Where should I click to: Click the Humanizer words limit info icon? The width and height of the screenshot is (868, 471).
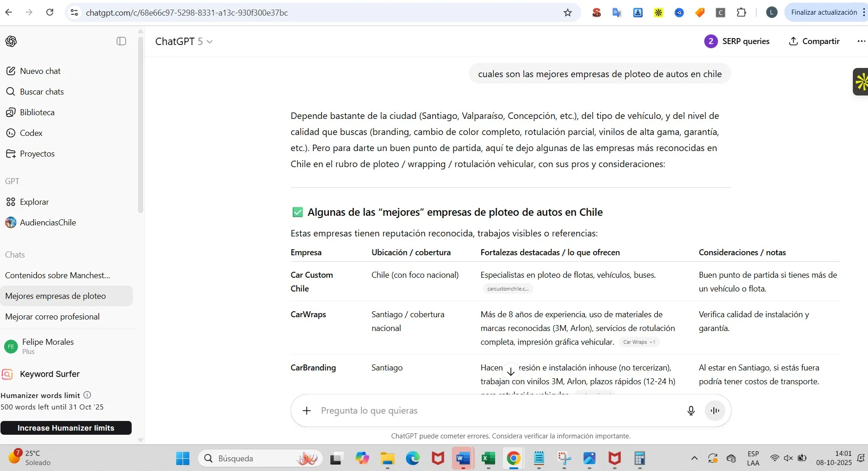(x=87, y=395)
